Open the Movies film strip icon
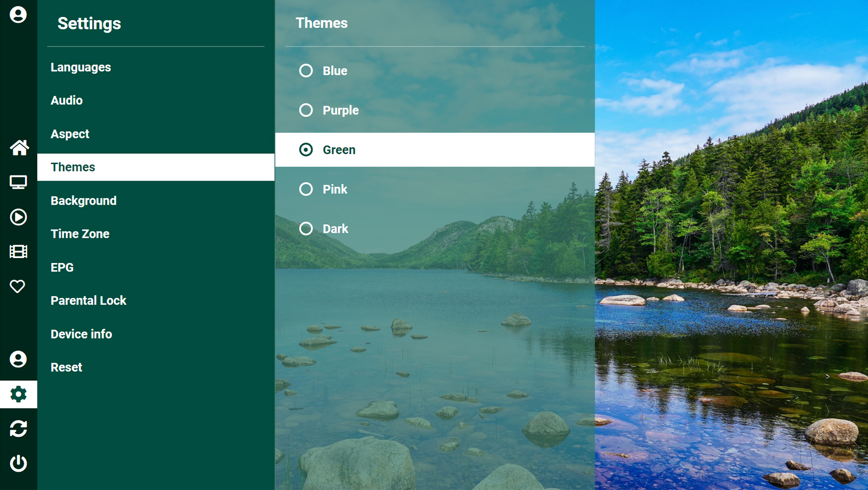The width and height of the screenshot is (868, 490). (x=18, y=252)
